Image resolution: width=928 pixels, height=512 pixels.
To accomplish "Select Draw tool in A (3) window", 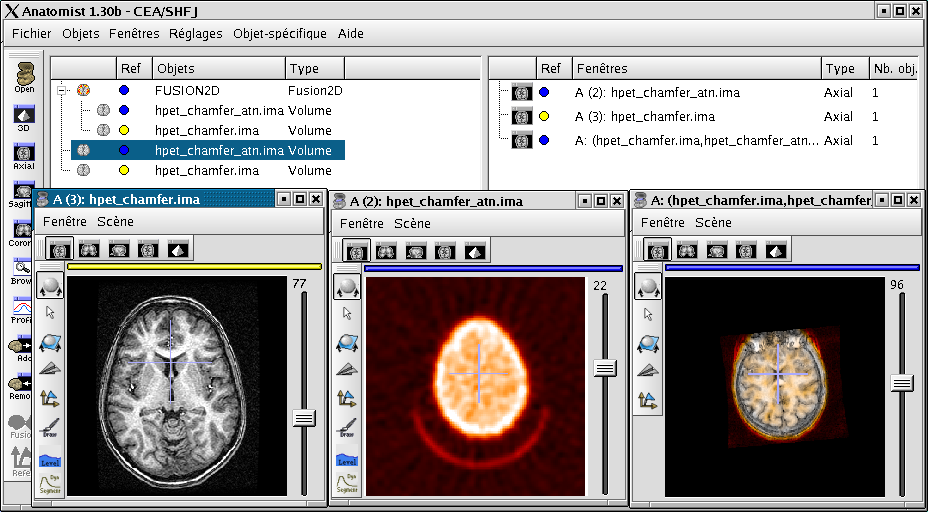I will (50, 429).
